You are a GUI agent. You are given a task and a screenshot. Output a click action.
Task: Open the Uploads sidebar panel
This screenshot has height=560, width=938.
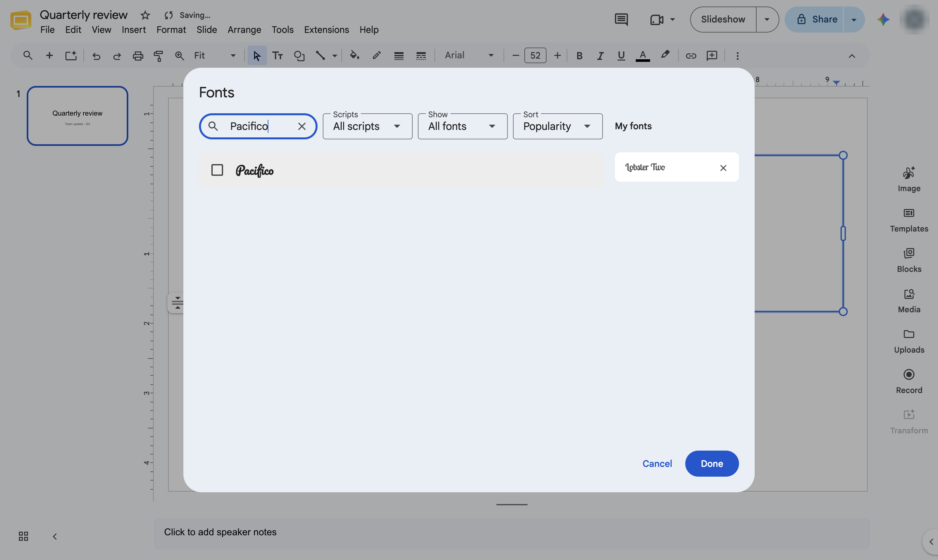tap(909, 342)
